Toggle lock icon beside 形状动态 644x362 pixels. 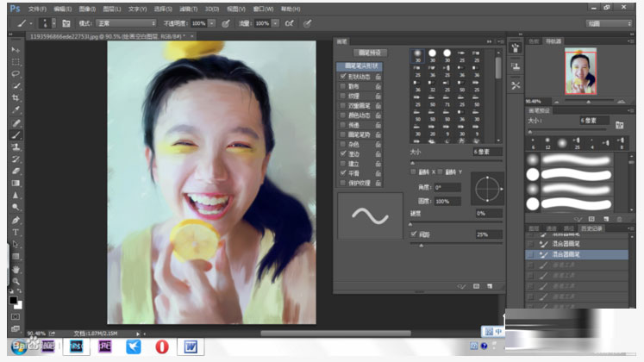pos(378,77)
